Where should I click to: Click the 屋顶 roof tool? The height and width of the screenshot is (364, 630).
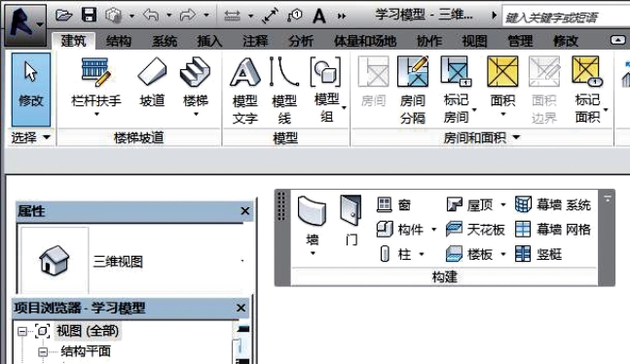476,205
